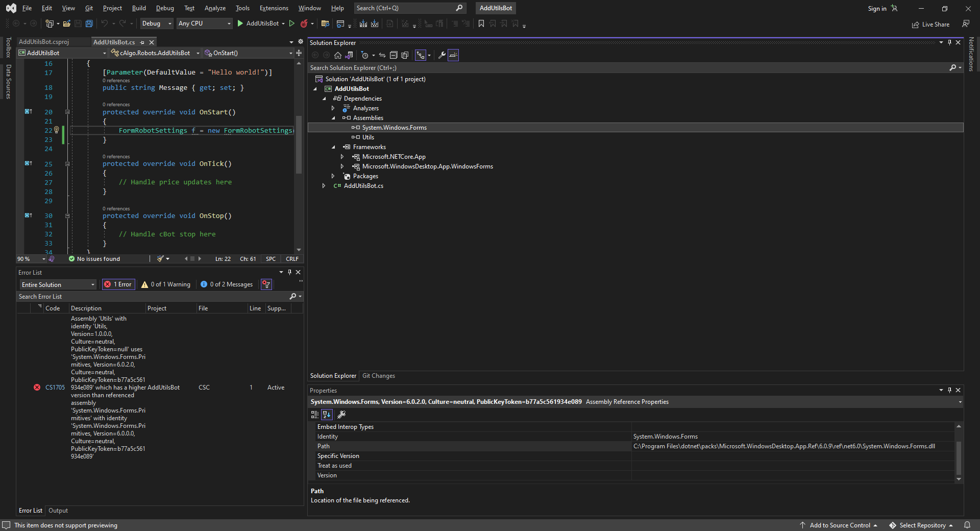Image resolution: width=980 pixels, height=531 pixels.
Task: Click Select Repository in status bar
Action: point(922,525)
